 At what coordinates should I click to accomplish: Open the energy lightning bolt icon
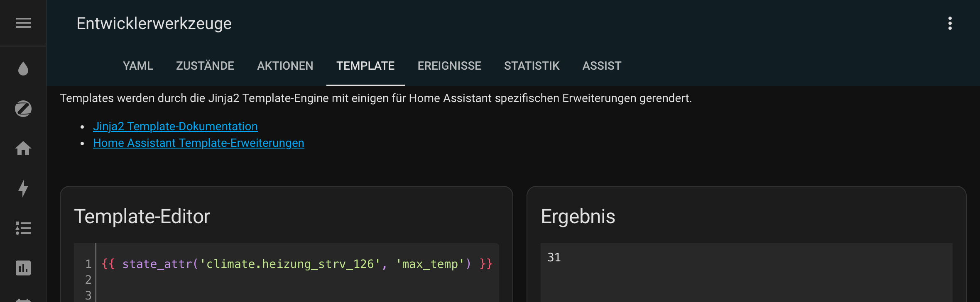[23, 188]
